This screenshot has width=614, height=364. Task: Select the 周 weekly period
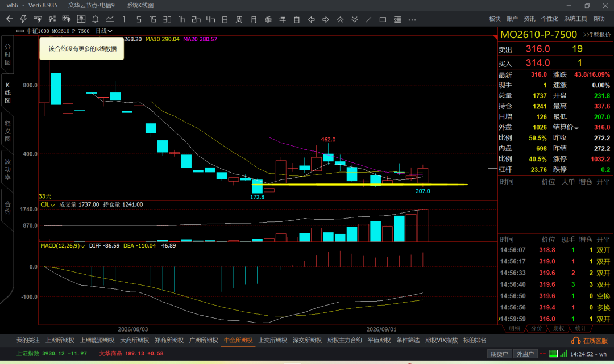click(x=239, y=19)
